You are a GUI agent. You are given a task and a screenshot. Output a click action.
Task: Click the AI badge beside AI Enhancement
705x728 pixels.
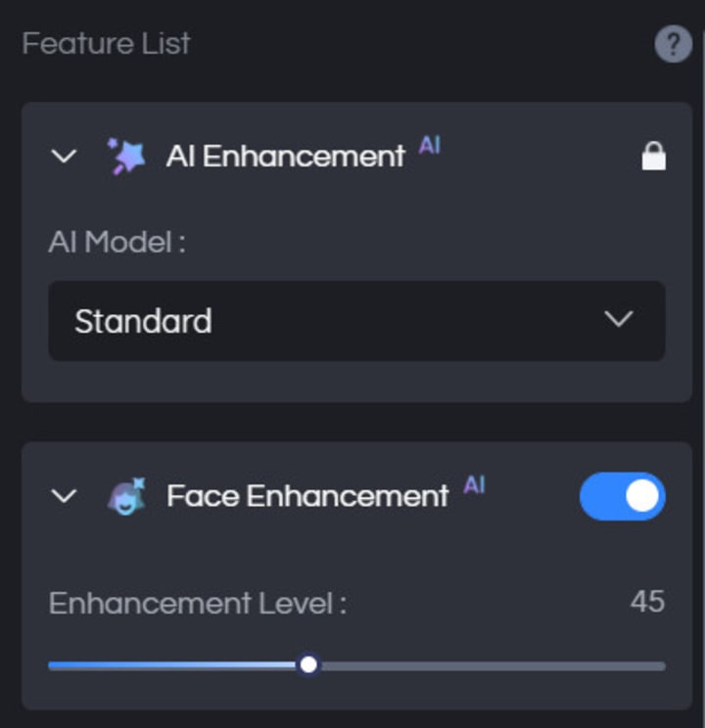(x=430, y=146)
